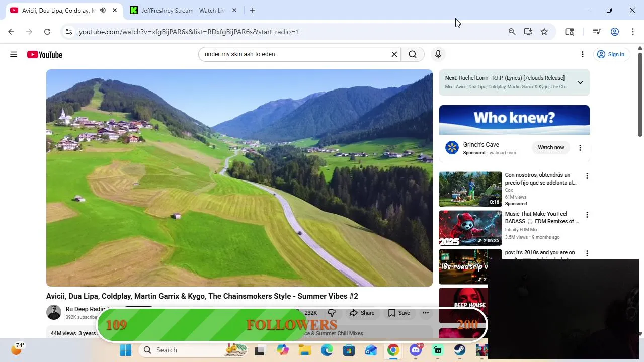Open YouTube settings three-dot menu

tap(583, 54)
